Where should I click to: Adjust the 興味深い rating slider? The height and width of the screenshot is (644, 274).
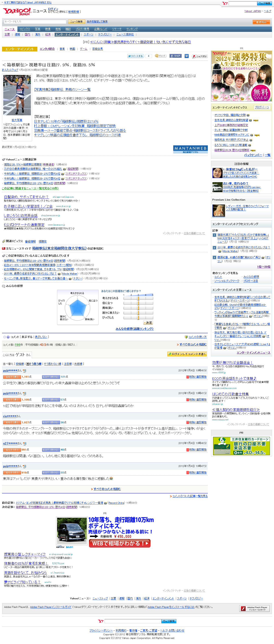pyautogui.click(x=138, y=308)
